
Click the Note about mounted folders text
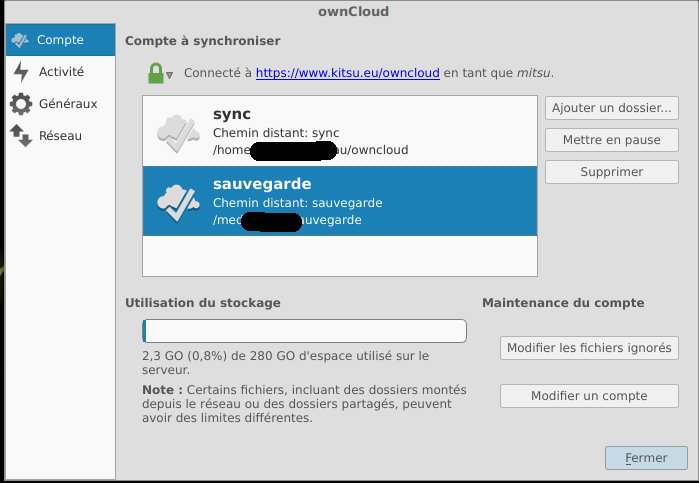pyautogui.click(x=304, y=404)
